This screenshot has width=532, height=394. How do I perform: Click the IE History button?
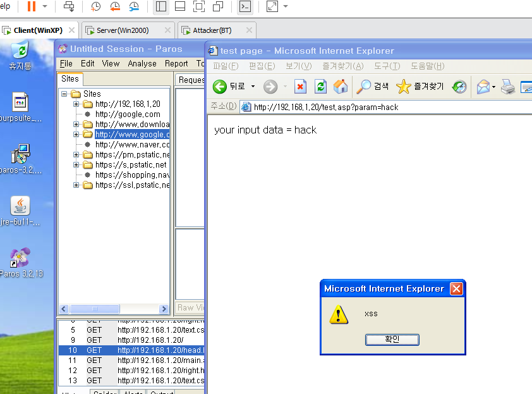click(x=459, y=87)
